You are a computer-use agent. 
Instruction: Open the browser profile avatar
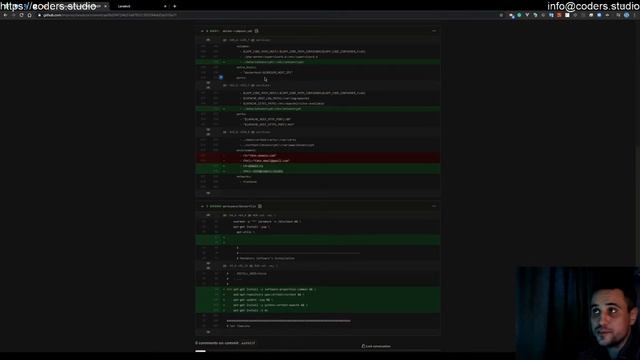[x=627, y=15]
